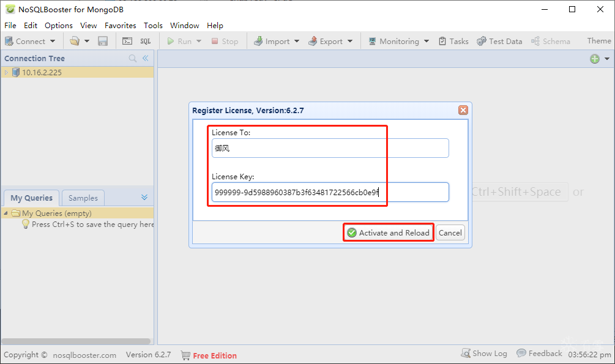Expand the 10.16.2.225 connection node
This screenshot has width=615, height=364.
[6, 73]
